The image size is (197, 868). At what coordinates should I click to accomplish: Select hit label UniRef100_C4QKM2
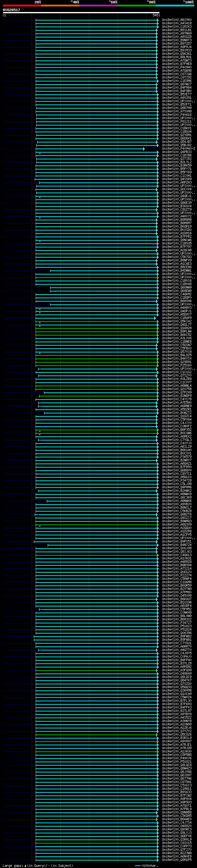click(177, 294)
